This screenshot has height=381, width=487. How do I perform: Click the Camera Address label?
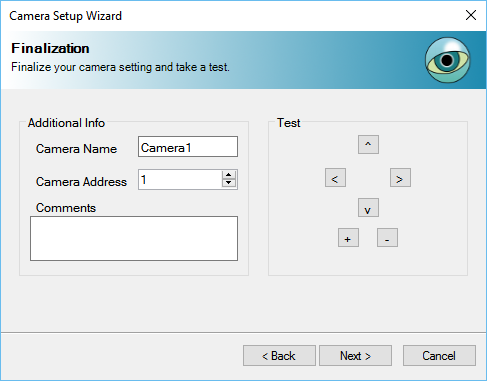[81, 182]
